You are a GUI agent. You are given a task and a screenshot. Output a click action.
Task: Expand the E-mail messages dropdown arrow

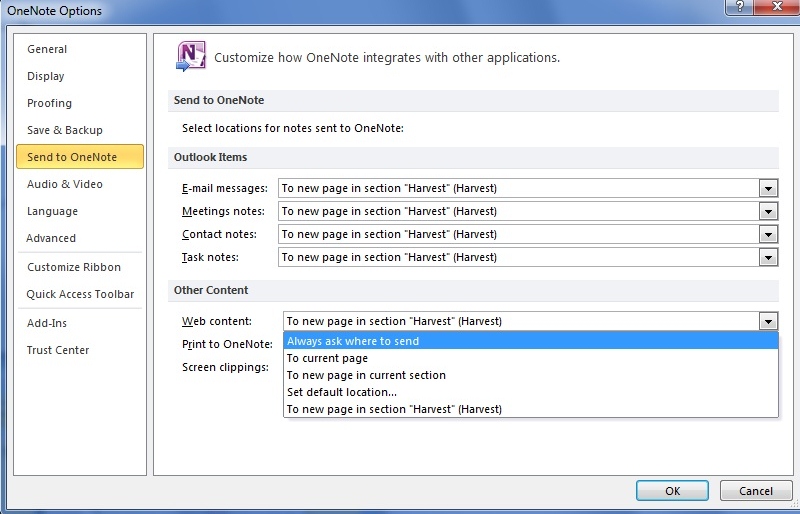point(768,188)
